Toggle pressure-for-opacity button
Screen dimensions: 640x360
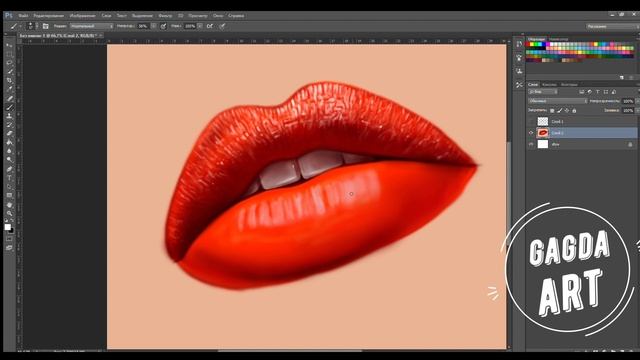tap(163, 26)
